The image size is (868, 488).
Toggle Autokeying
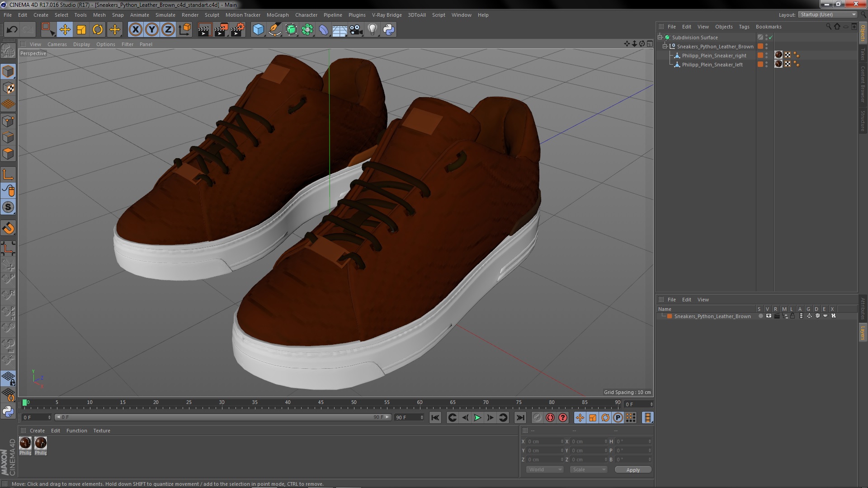click(x=550, y=418)
